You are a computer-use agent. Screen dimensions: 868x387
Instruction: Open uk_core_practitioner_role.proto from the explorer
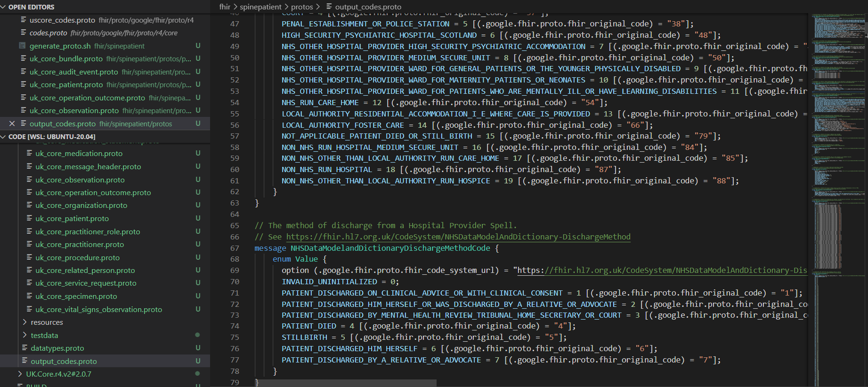(88, 231)
